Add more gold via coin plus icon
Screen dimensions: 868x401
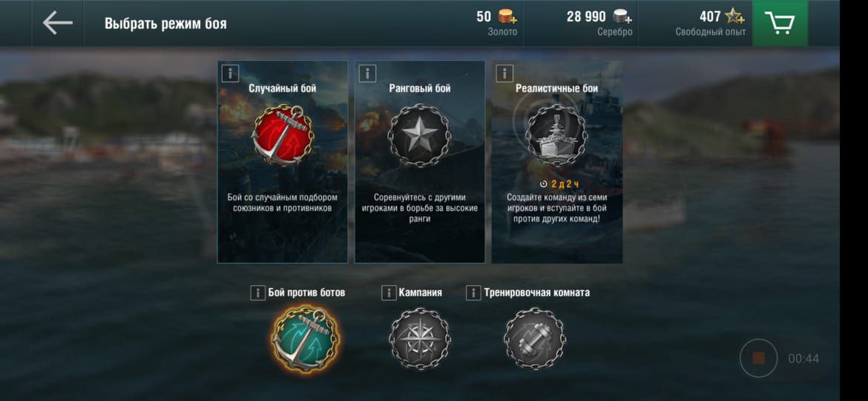coord(507,16)
